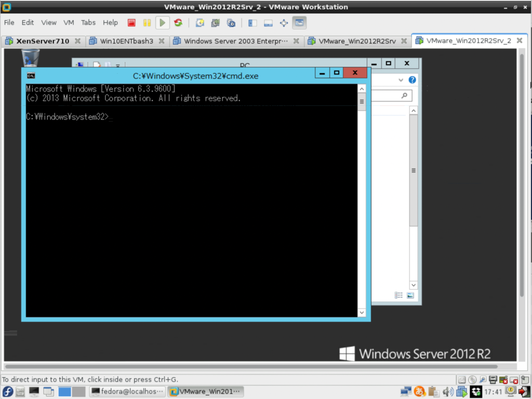Open the volume control tray icon
Screen dimensions: 532x399
coord(448,392)
